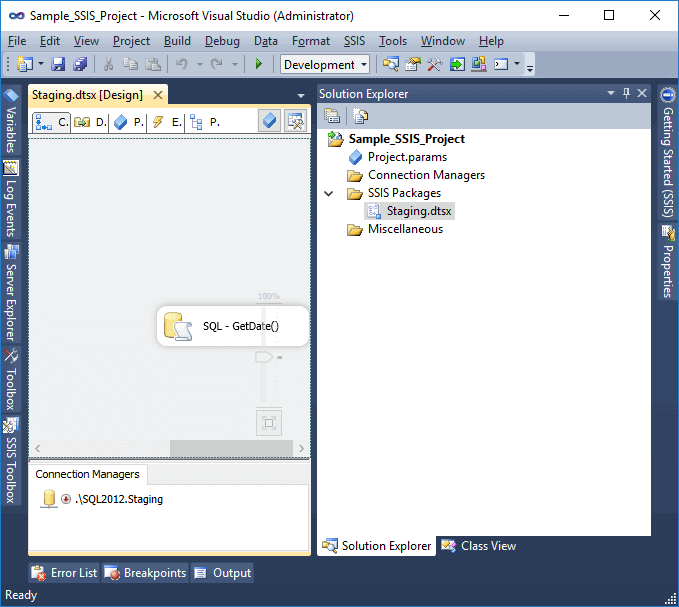Open the SSIS Toolbox designer button

296,121
